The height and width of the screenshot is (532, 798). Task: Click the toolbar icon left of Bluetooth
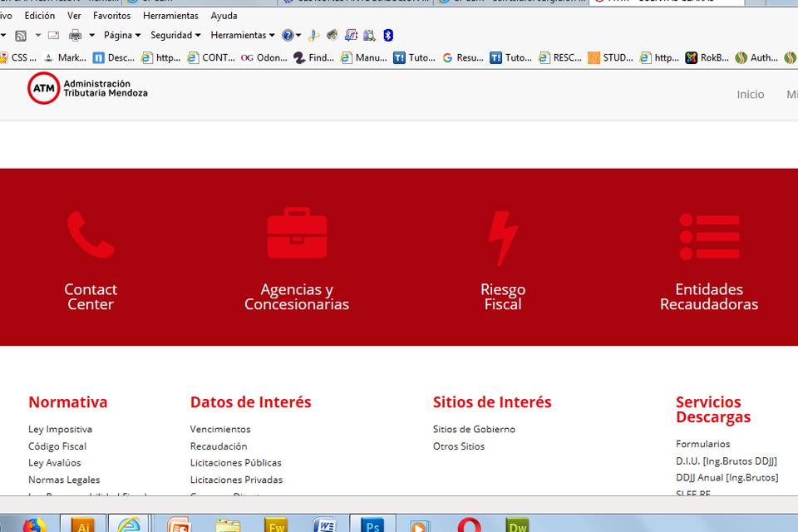(369, 35)
